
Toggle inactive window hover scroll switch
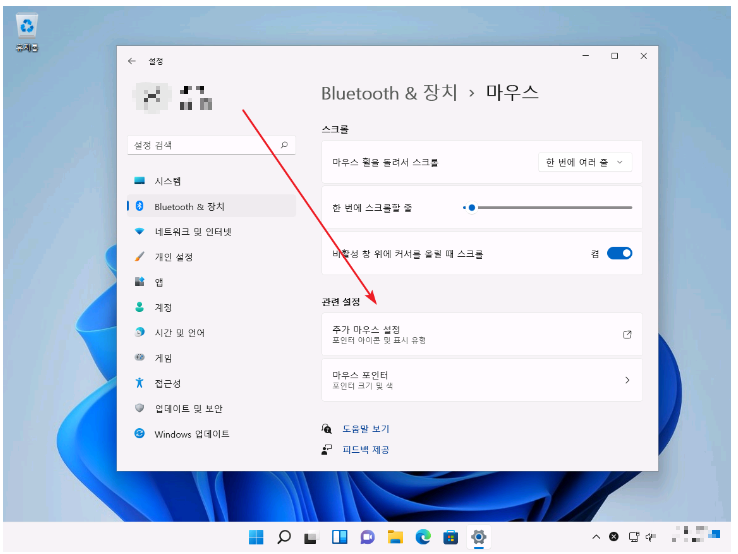click(x=619, y=253)
